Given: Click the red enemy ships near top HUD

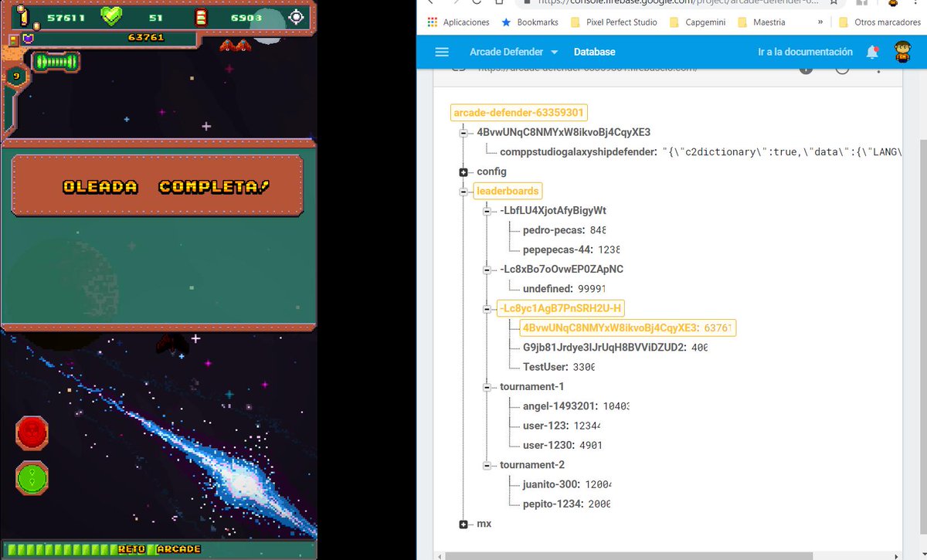Looking at the screenshot, I should tap(235, 46).
